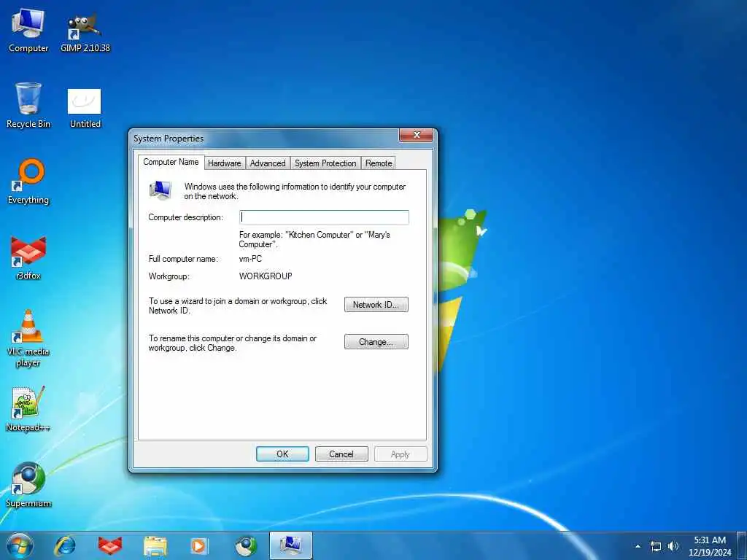Launch GIMP 2.10.38 desktop shortcut
The image size is (747, 560).
pyautogui.click(x=85, y=31)
